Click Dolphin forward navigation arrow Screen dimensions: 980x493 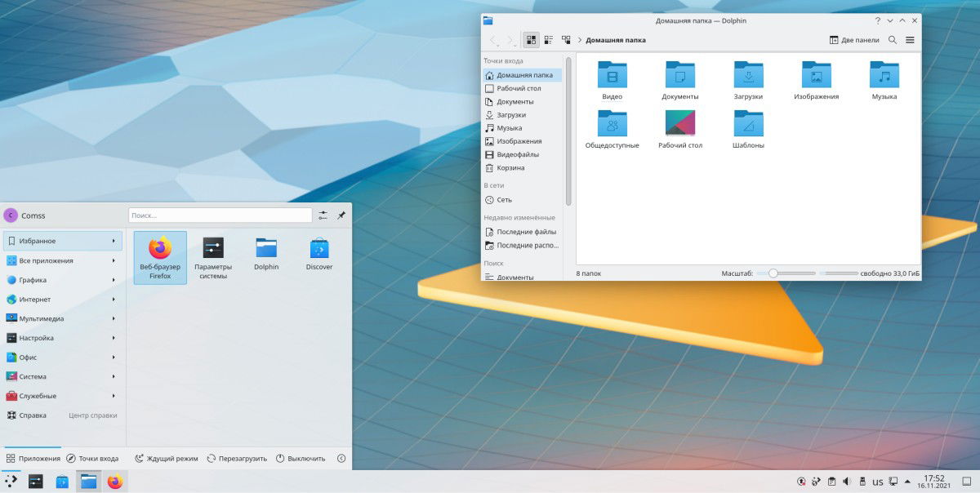click(x=510, y=40)
